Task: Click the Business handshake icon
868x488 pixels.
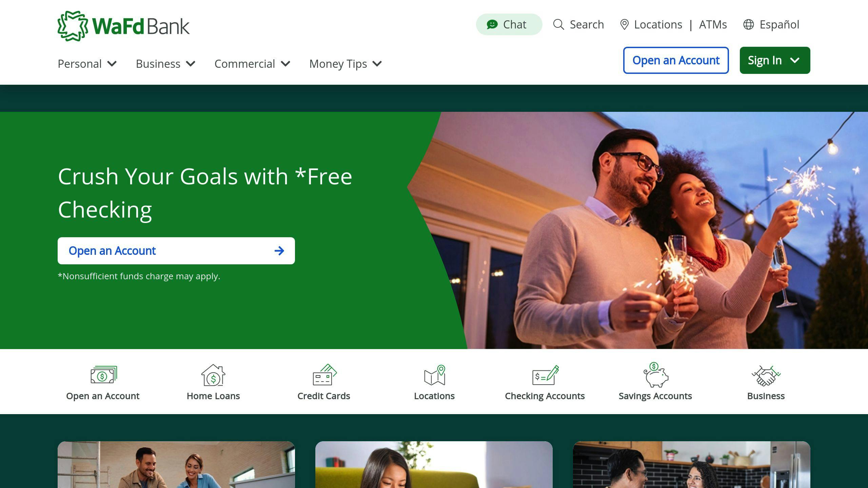Action: (x=766, y=375)
